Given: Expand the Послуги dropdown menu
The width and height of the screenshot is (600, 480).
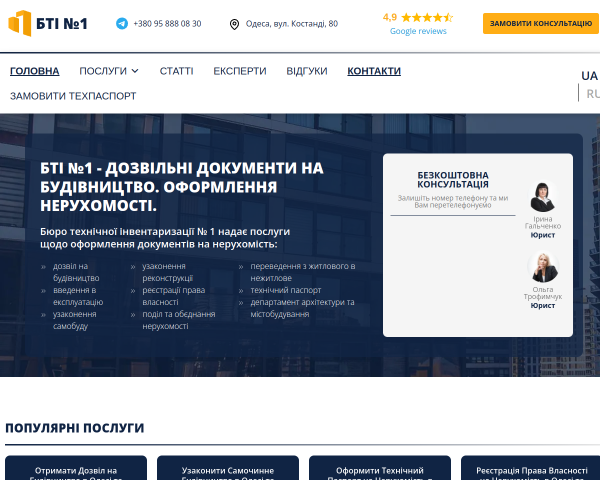Looking at the screenshot, I should tap(109, 71).
